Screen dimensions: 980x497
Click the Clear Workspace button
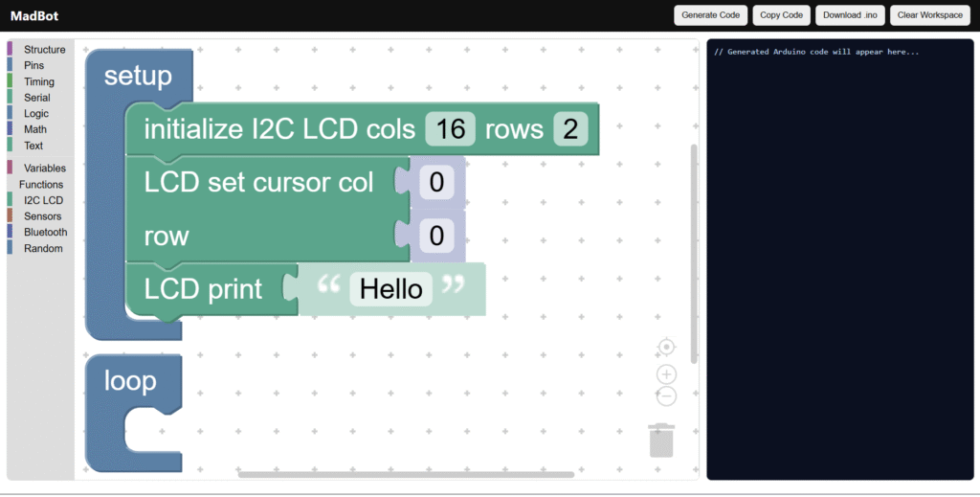coord(929,15)
